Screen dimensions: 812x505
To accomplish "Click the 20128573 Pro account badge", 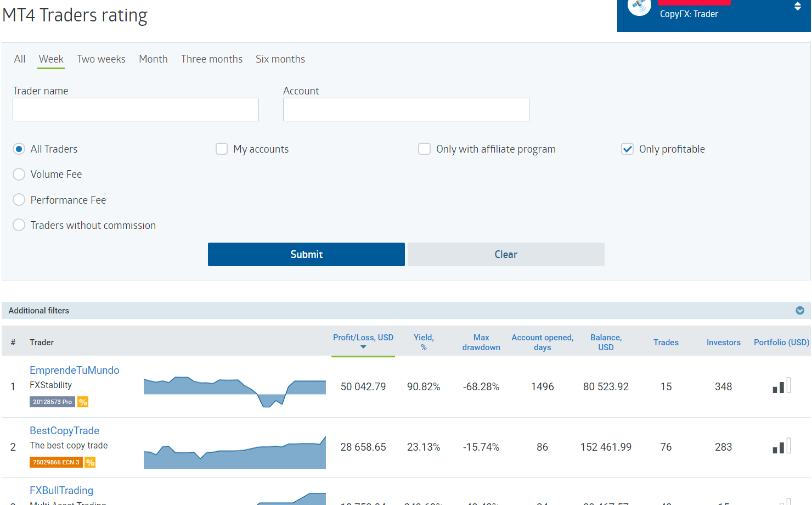I will [52, 402].
